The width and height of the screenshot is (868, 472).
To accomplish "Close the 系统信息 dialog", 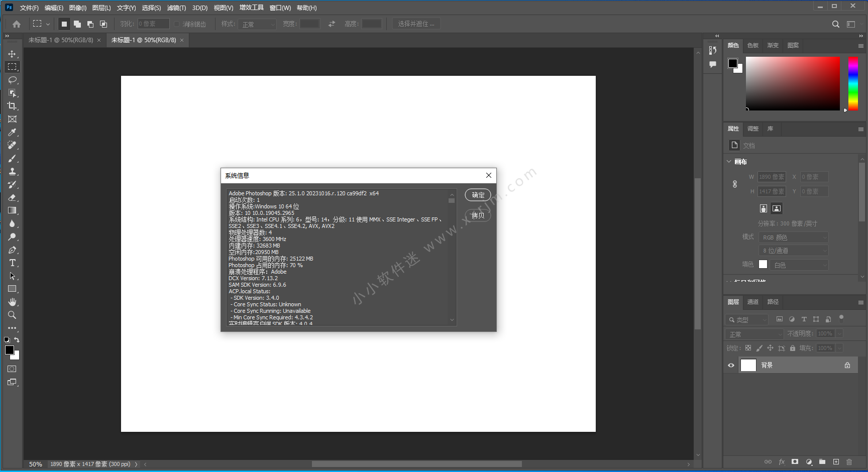I will point(488,175).
